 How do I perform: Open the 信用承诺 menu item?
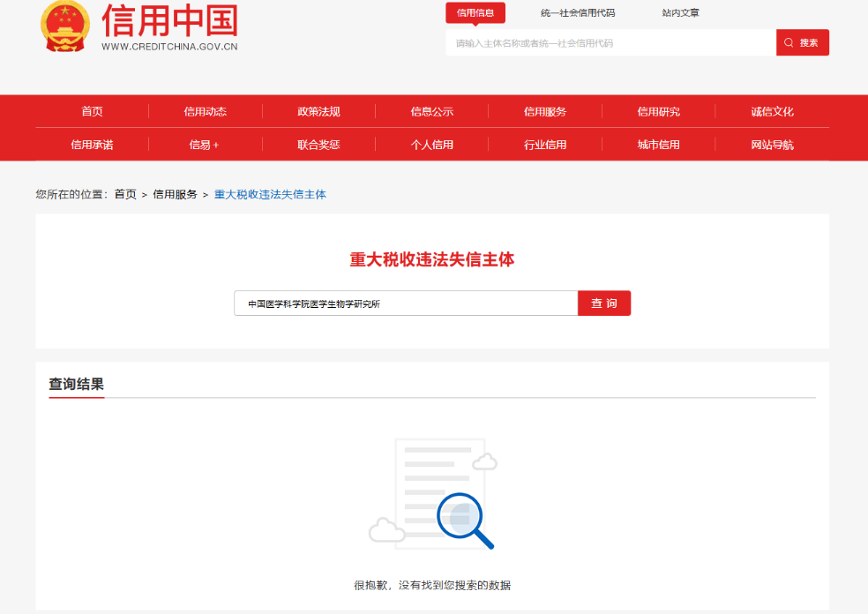92,145
